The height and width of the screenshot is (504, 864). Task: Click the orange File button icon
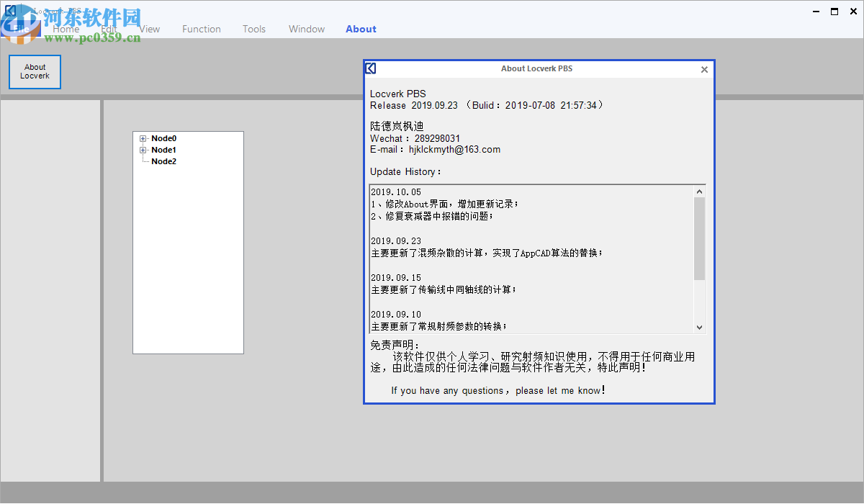19,29
